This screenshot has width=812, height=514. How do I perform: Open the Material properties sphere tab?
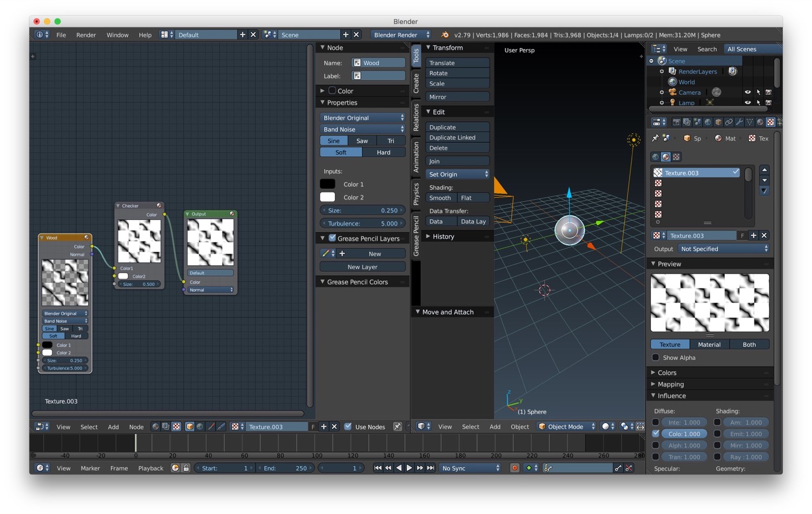point(760,122)
